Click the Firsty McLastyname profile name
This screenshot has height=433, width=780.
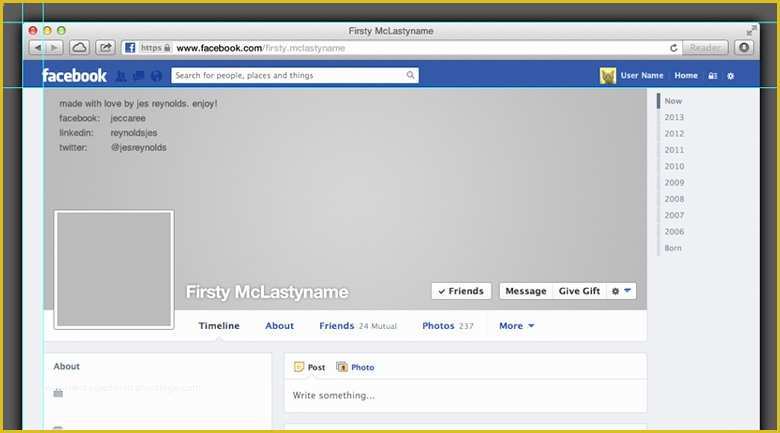click(x=267, y=292)
